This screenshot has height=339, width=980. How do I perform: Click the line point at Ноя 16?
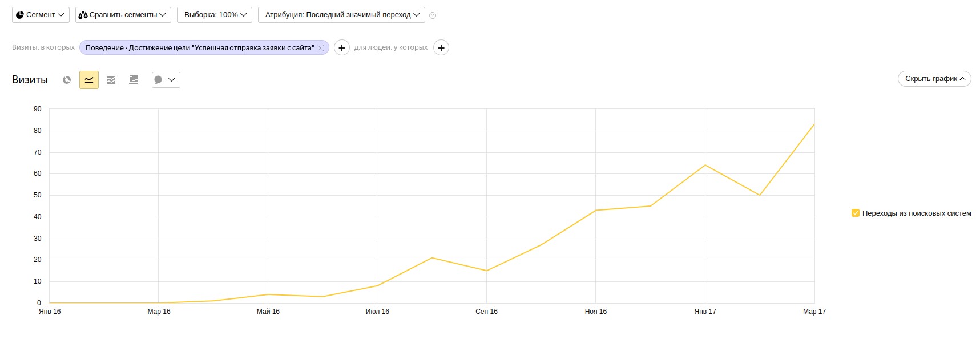(596, 211)
